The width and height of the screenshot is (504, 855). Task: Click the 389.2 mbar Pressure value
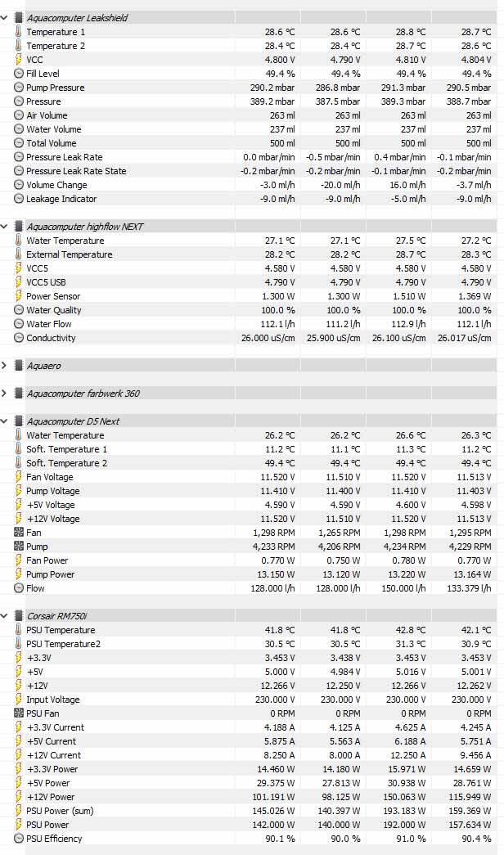[x=272, y=101]
